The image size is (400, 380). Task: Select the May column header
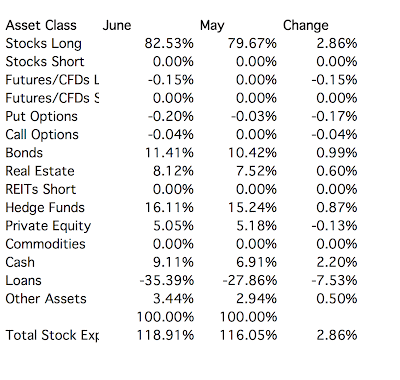pos(212,26)
